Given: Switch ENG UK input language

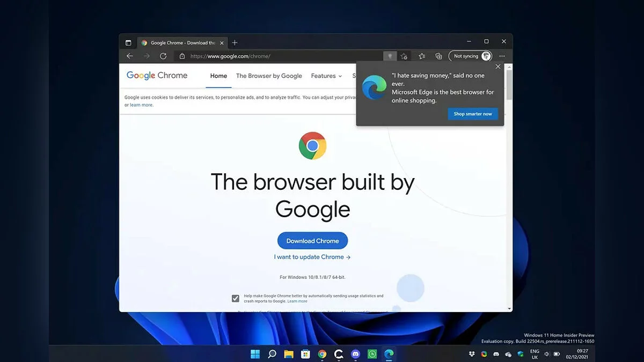Looking at the screenshot, I should pyautogui.click(x=535, y=354).
